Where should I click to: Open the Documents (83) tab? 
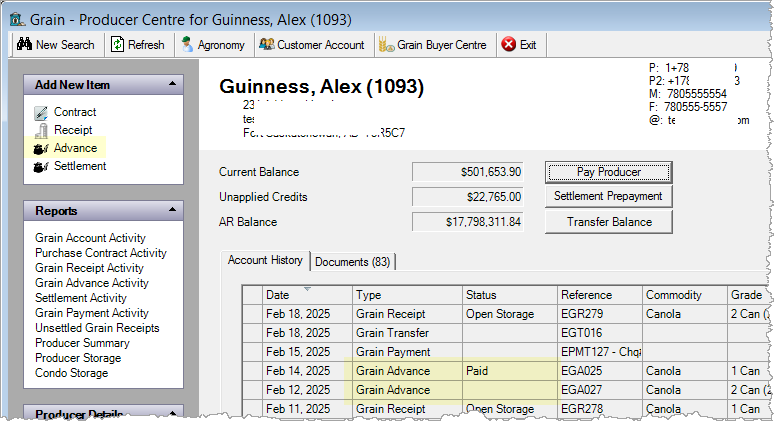pyautogui.click(x=352, y=262)
